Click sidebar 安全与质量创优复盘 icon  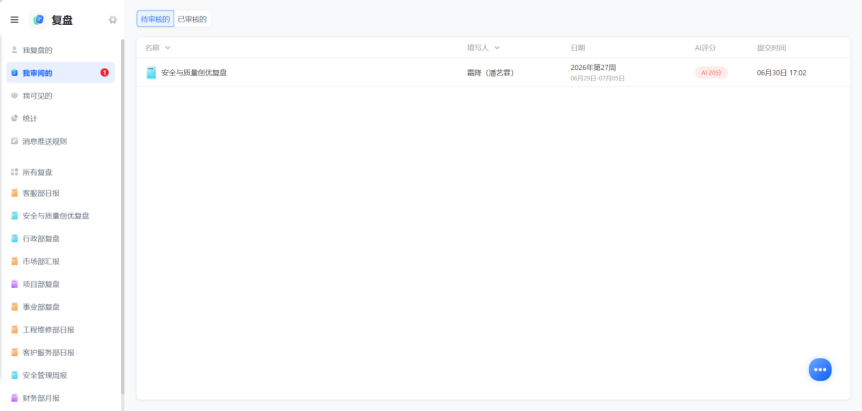point(15,216)
